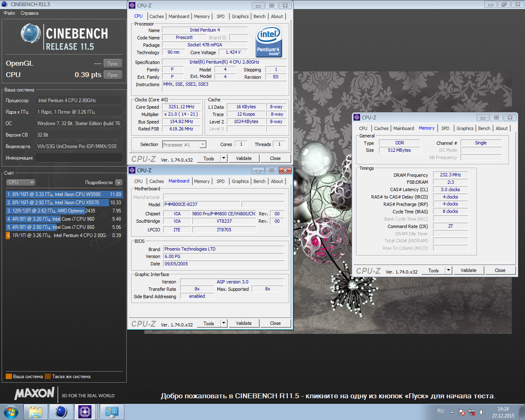Run the OpenGL test with 'Пуск'

pyautogui.click(x=113, y=64)
